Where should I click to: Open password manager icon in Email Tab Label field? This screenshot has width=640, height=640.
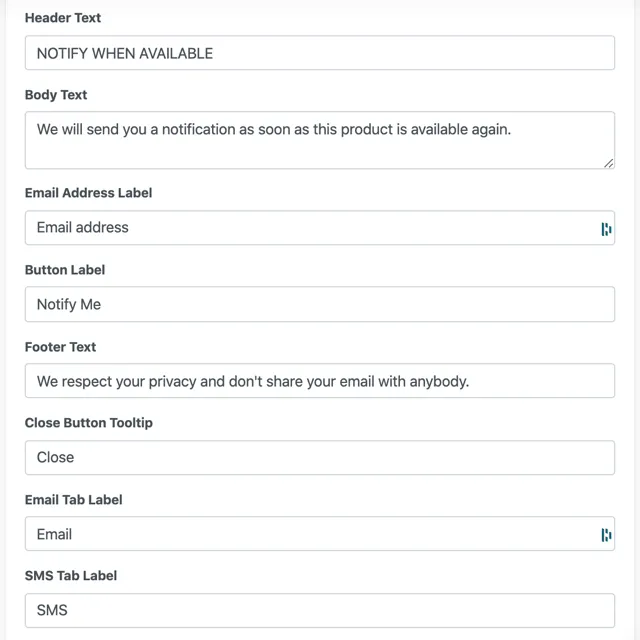606,535
